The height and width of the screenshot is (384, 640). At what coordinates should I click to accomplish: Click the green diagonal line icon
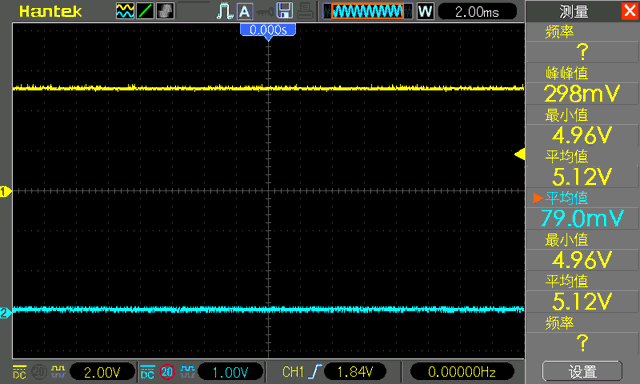[145, 11]
